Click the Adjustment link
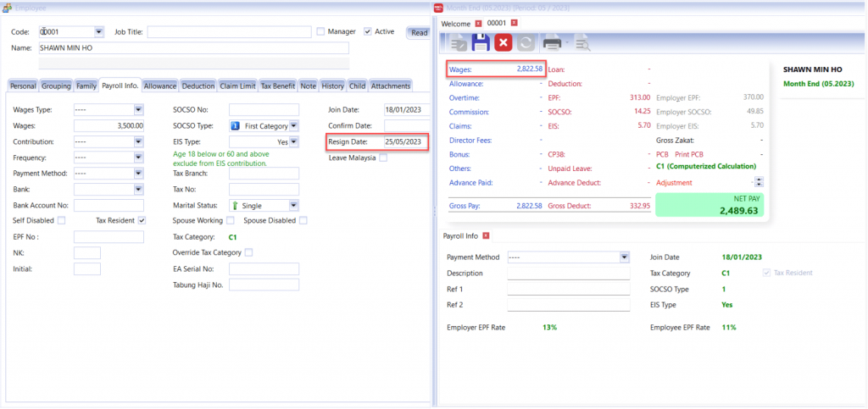 click(674, 182)
